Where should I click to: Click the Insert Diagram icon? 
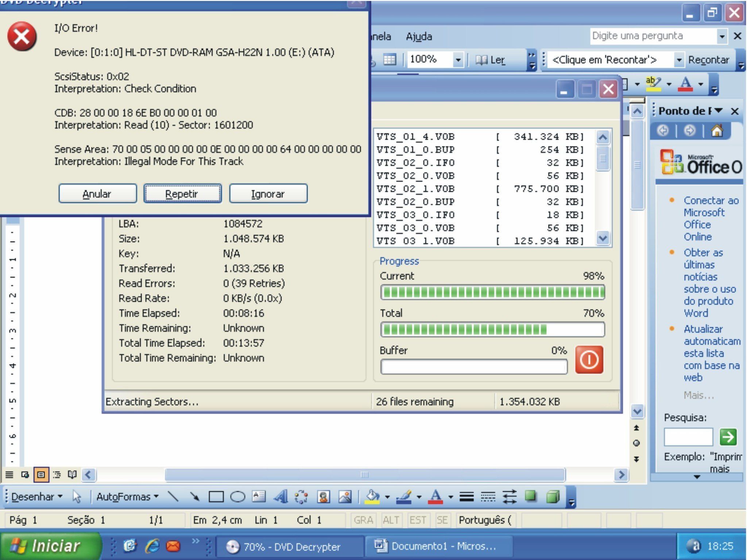coord(301,497)
